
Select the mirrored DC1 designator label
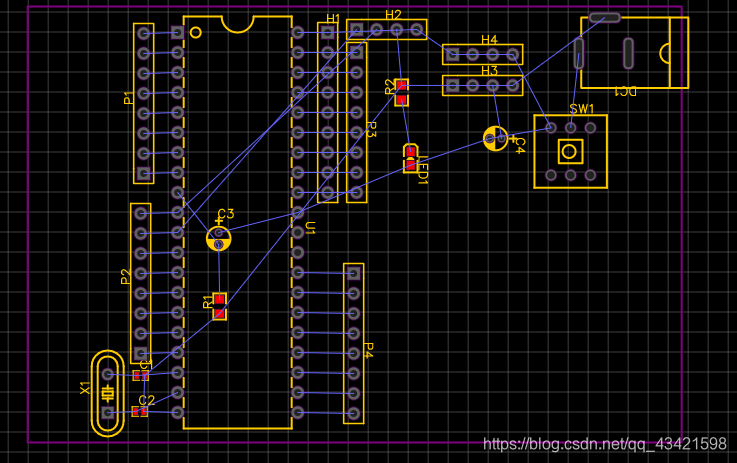(626, 91)
